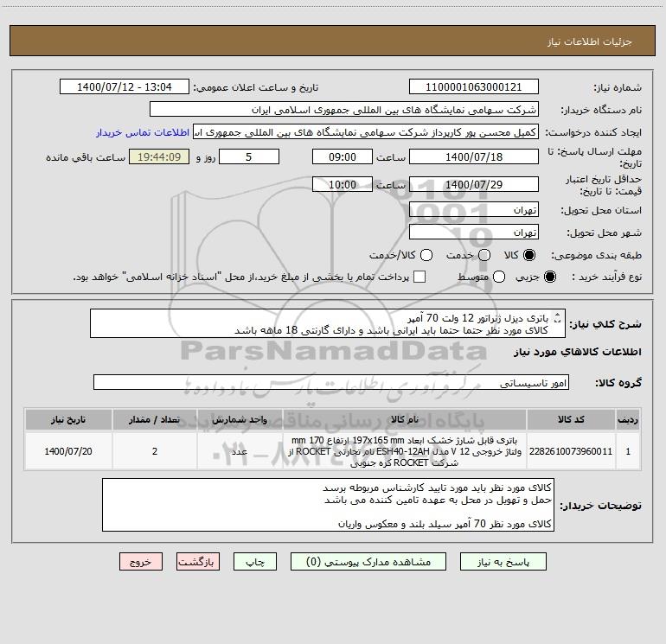Image resolution: width=666 pixels, height=644 pixels.
Task: Click product code 2282610073960011 cell
Action: click(571, 451)
